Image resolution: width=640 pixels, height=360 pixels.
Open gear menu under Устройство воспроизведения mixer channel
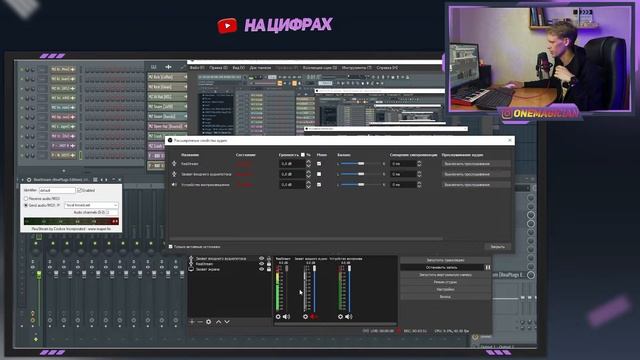click(340, 316)
